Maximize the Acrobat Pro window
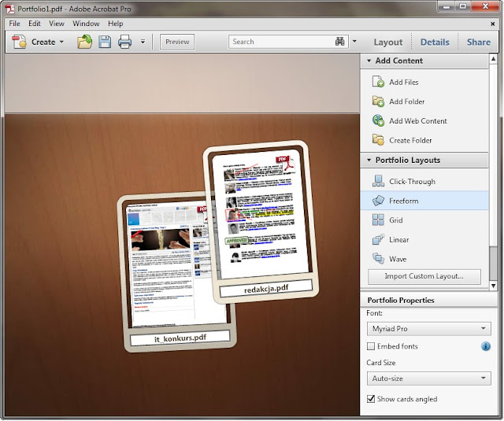The width and height of the screenshot is (504, 421). [x=463, y=6]
